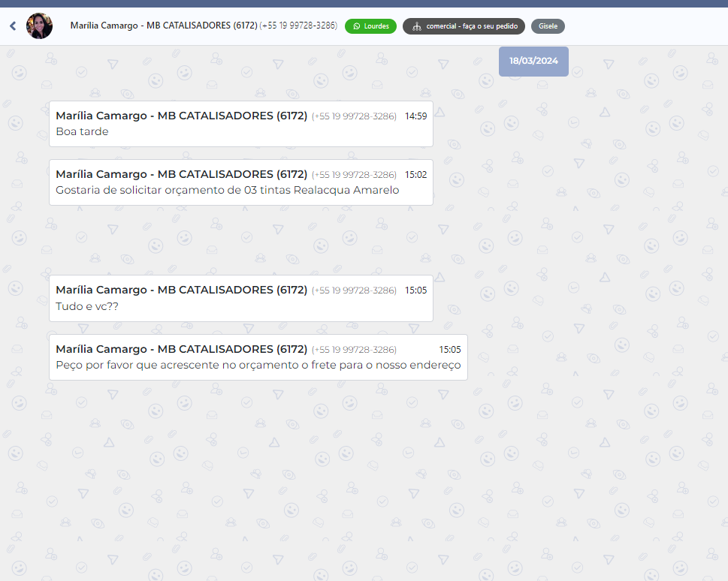This screenshot has height=581, width=728.
Task: Select the message about adding frete
Action: click(x=258, y=366)
